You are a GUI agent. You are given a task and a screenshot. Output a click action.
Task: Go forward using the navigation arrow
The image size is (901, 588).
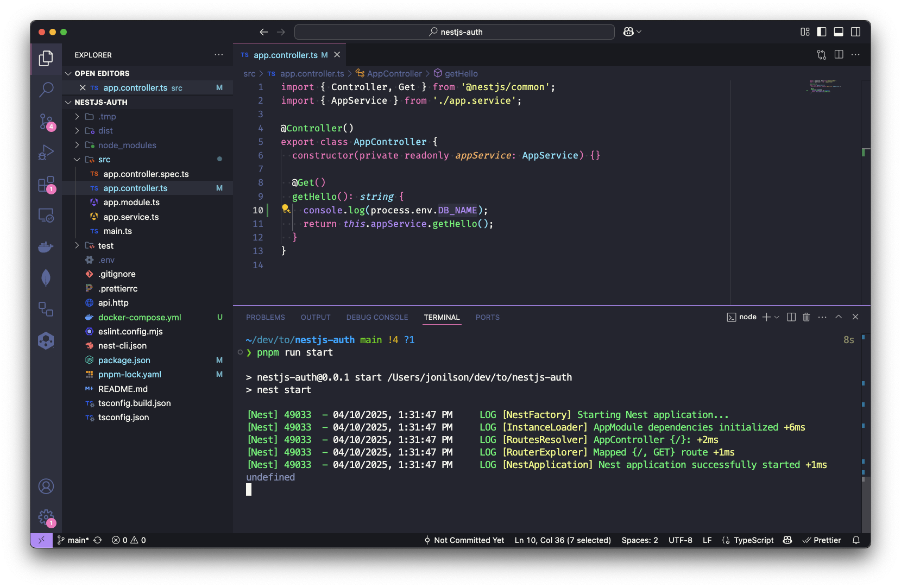pyautogui.click(x=281, y=32)
